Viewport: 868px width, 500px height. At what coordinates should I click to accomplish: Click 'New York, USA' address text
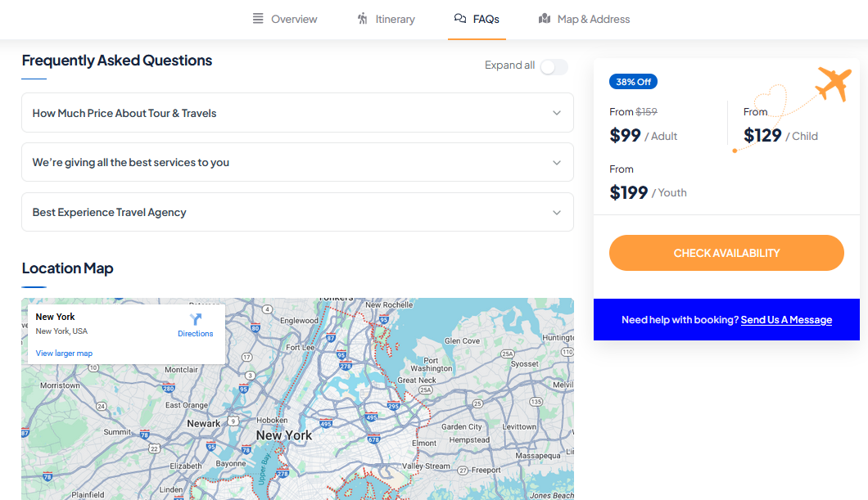pyautogui.click(x=61, y=331)
